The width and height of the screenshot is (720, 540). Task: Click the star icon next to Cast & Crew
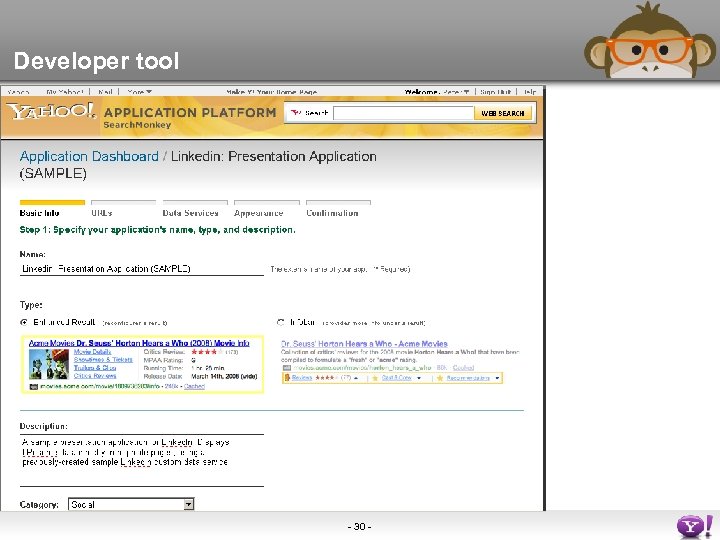click(375, 378)
